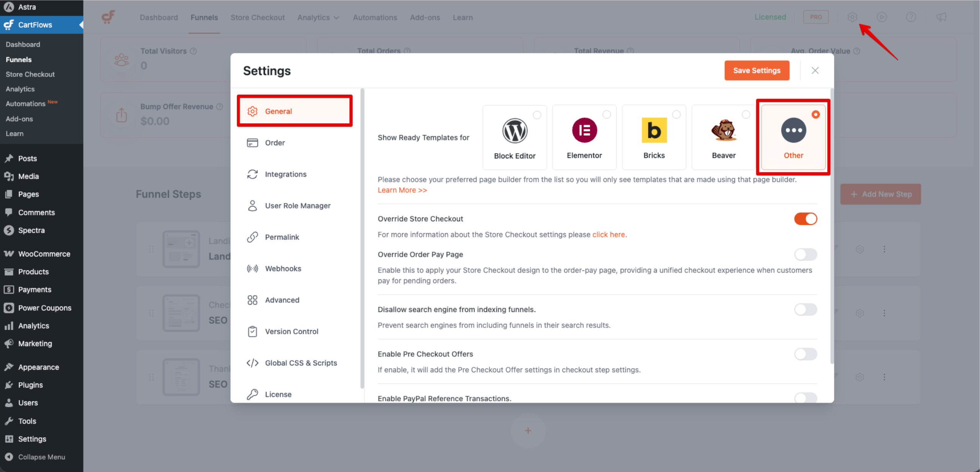Select the Global CSS & Scripts code icon
This screenshot has height=472, width=980.
point(252,362)
